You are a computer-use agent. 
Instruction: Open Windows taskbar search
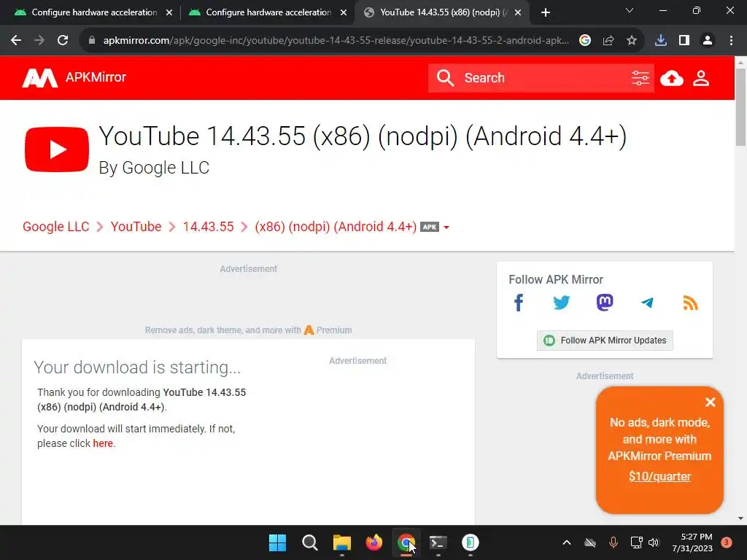(x=309, y=542)
